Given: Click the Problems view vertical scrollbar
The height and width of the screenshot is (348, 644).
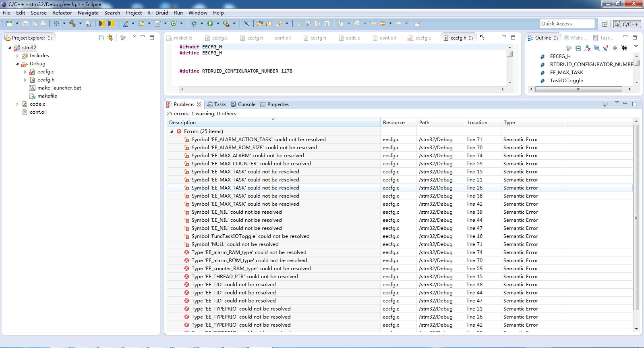Looking at the screenshot, I should tap(636, 218).
